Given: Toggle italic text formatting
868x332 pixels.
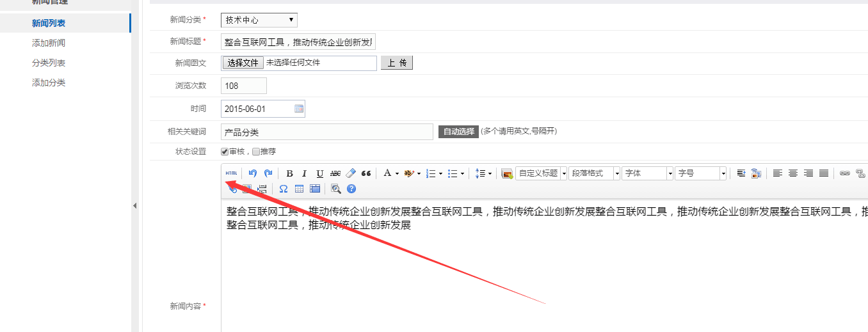Looking at the screenshot, I should 305,173.
